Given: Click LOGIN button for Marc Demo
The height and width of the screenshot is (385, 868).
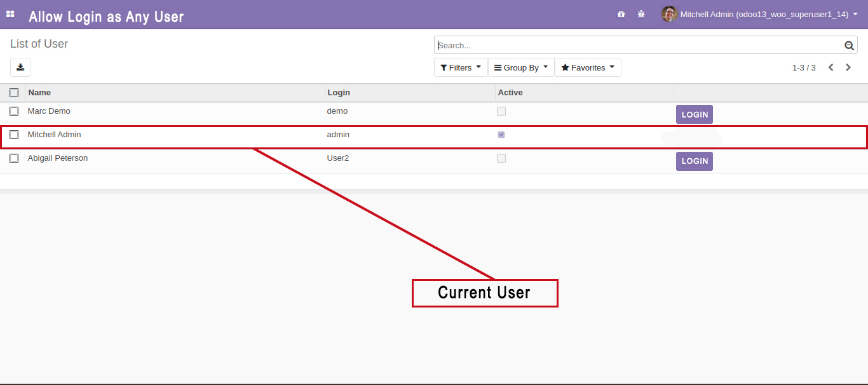Looking at the screenshot, I should coord(694,114).
